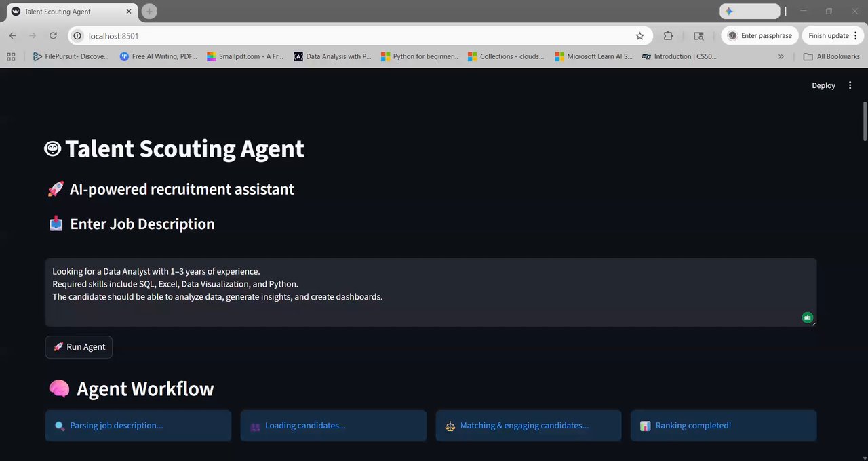The image size is (868, 461).
Task: Open the Deploy menu button
Action: tap(823, 85)
